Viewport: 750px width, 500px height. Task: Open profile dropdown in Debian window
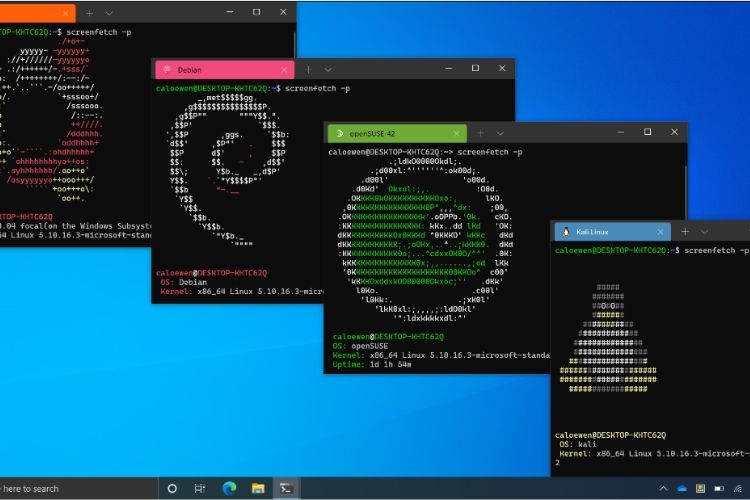328,70
